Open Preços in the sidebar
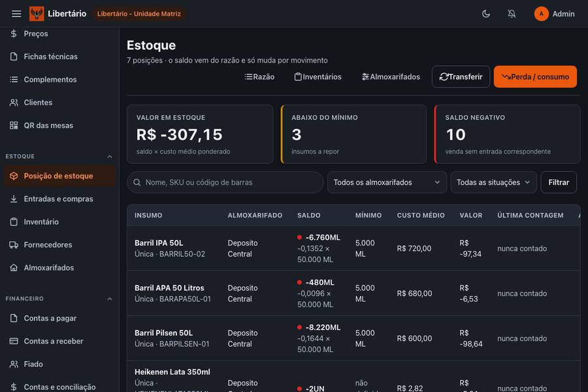The width and height of the screenshot is (588, 392). [x=59, y=34]
